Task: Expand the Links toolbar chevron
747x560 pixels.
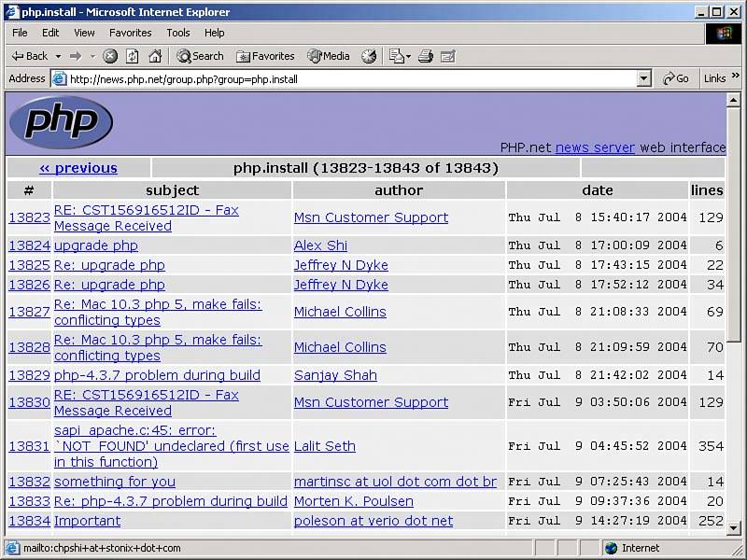Action: (x=735, y=79)
